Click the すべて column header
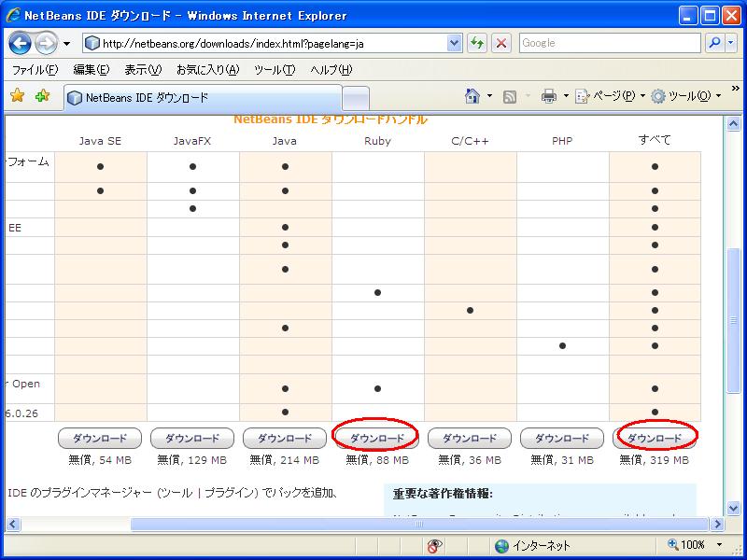Image resolution: width=747 pixels, height=560 pixels. click(x=655, y=140)
